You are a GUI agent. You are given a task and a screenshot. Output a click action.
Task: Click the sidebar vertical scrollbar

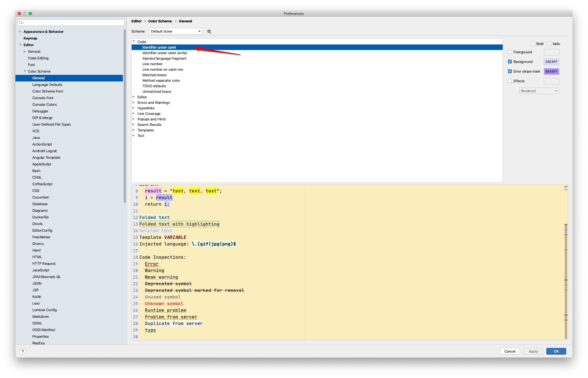click(x=125, y=116)
